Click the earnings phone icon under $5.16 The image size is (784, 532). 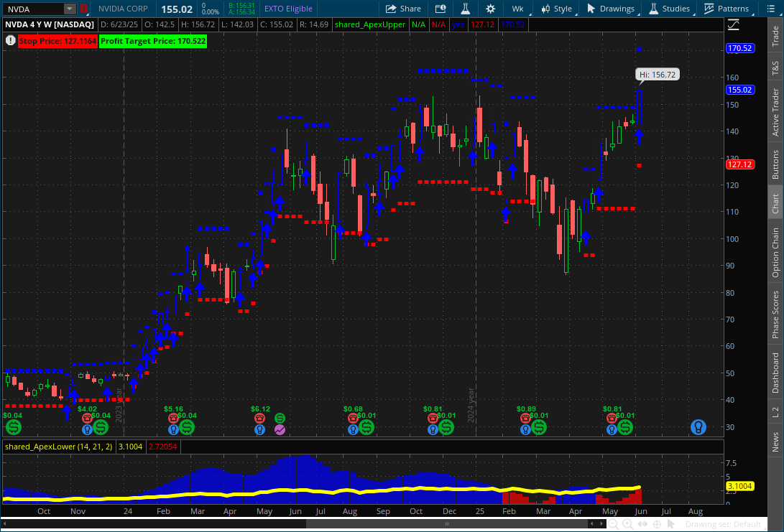173,418
